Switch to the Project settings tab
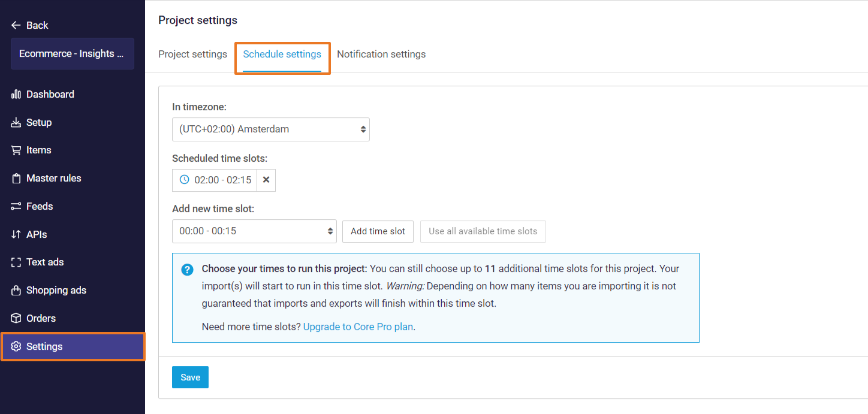This screenshot has height=414, width=868. pos(192,55)
